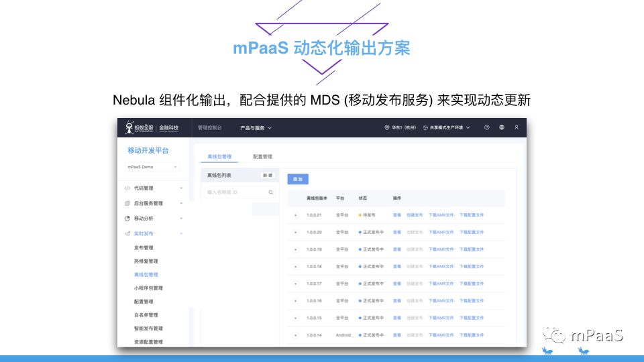Click the code brackets icon for 代码管理

(127, 188)
